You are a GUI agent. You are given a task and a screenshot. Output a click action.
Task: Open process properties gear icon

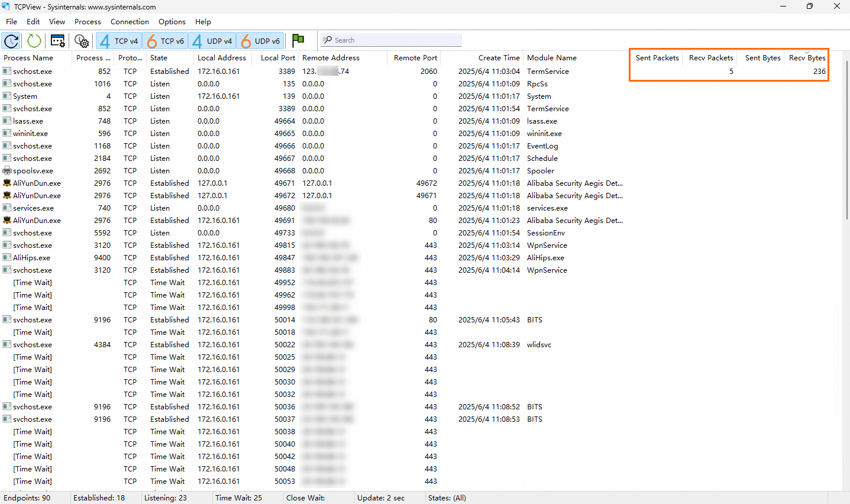(x=82, y=41)
